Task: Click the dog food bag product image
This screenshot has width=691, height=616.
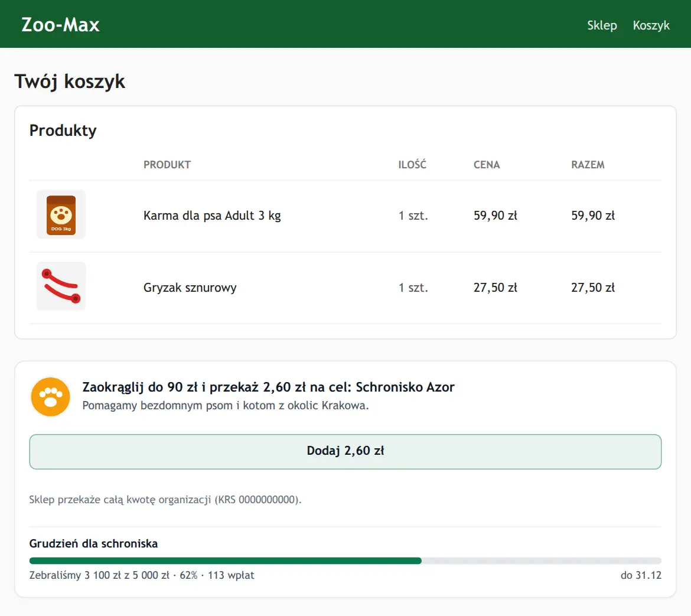Action: tap(61, 214)
